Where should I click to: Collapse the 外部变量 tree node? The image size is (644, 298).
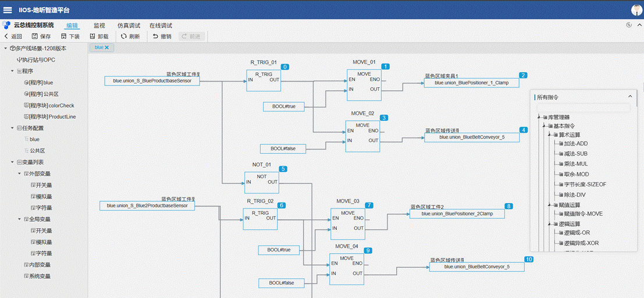pyautogui.click(x=19, y=173)
